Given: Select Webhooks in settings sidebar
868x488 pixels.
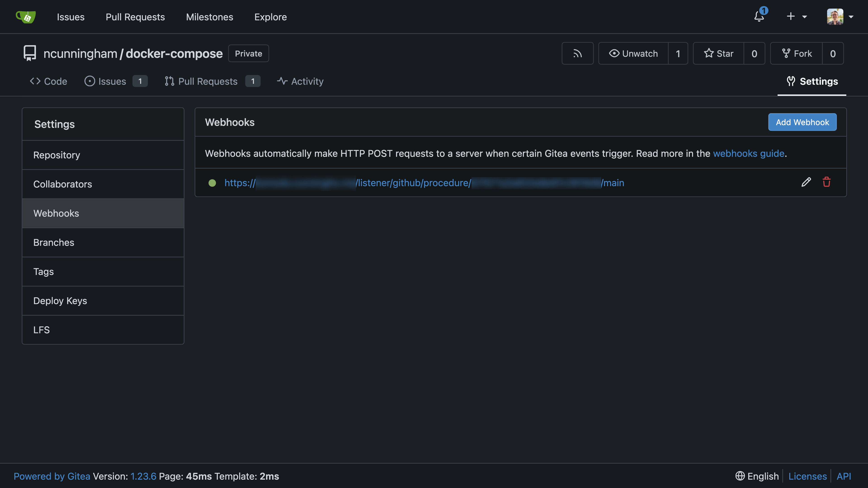Looking at the screenshot, I should 103,213.
